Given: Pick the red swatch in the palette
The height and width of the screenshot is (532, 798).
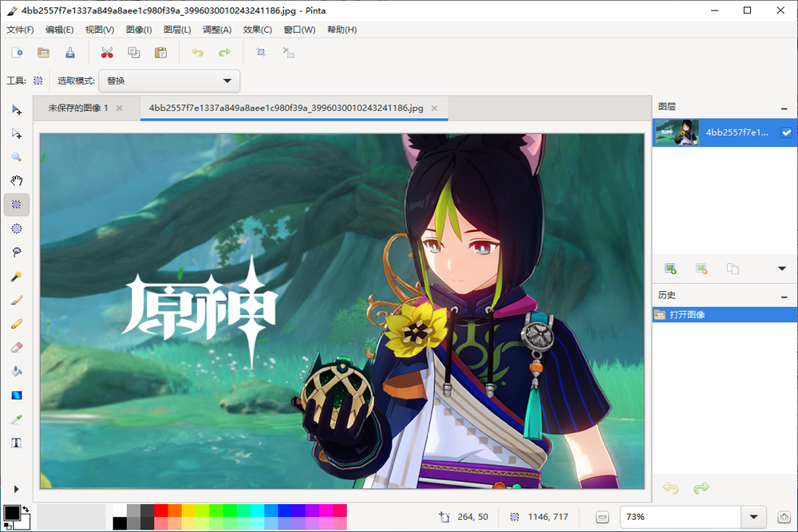Looking at the screenshot, I should coord(161,510).
